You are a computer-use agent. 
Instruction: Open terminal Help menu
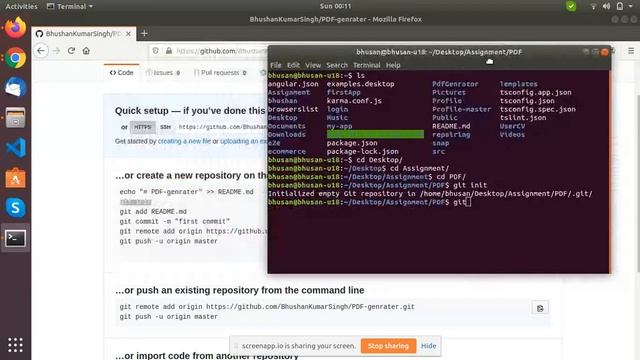coord(393,65)
